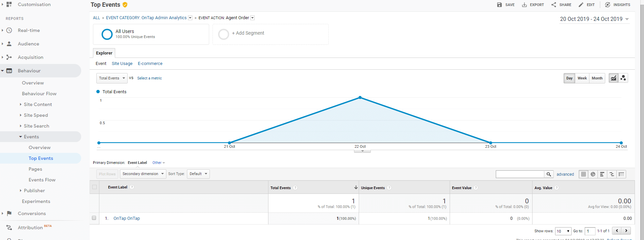Set graph interval to Week
The height and width of the screenshot is (240, 644).
pos(582,78)
